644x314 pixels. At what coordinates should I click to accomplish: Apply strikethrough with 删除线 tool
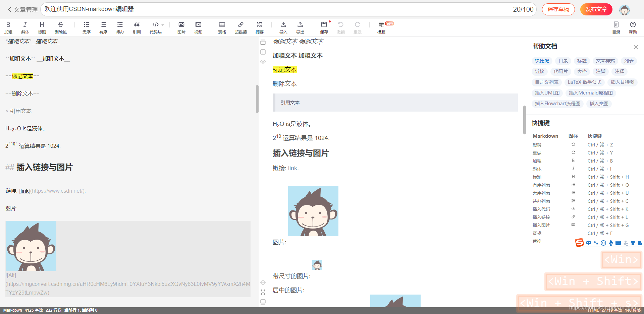pos(61,27)
